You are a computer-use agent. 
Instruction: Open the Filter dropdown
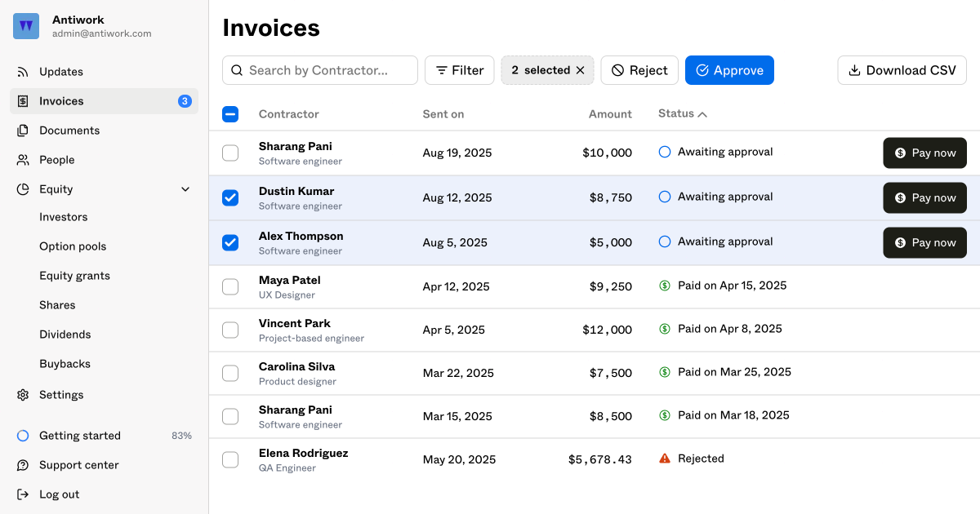coord(459,70)
